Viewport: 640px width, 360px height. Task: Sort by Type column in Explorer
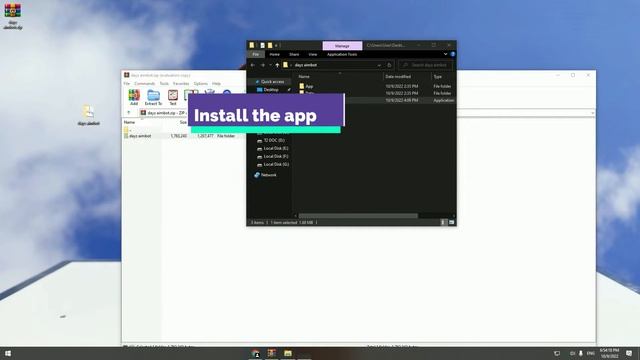coord(438,76)
